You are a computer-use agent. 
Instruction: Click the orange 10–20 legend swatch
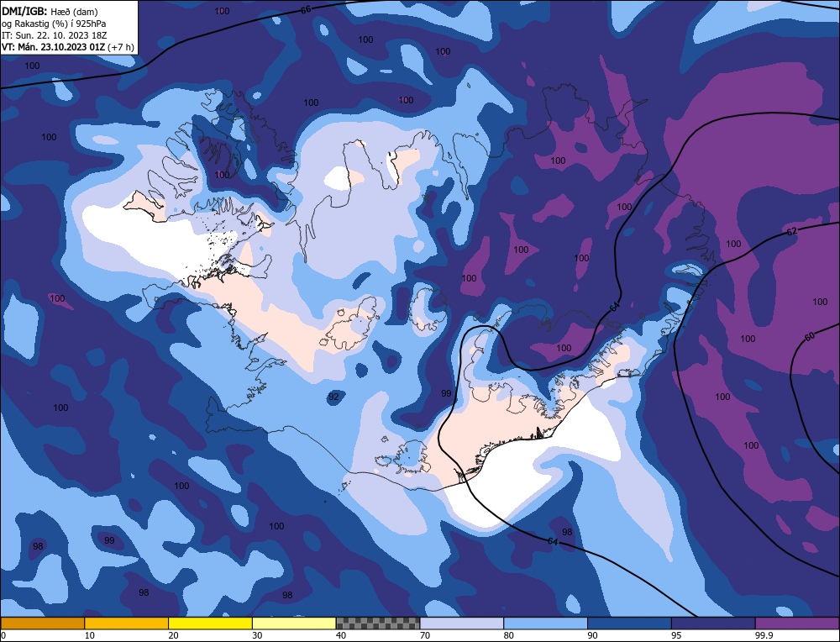tap(127, 624)
